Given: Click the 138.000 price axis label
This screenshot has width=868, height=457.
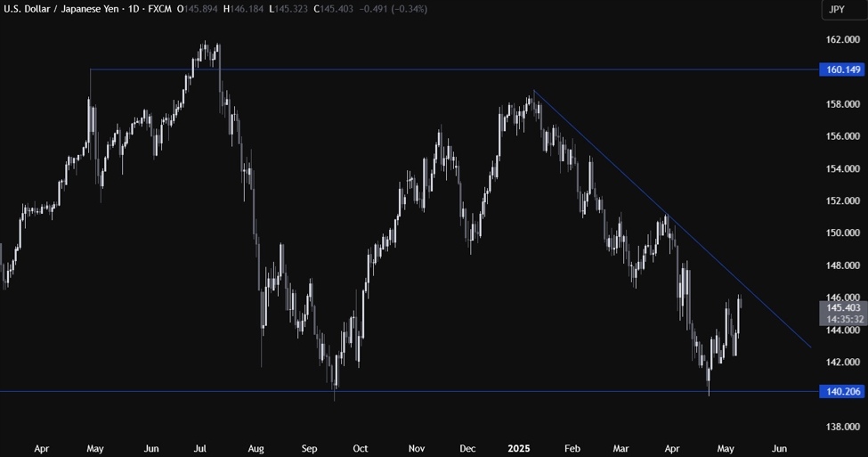Looking at the screenshot, I should (842, 427).
